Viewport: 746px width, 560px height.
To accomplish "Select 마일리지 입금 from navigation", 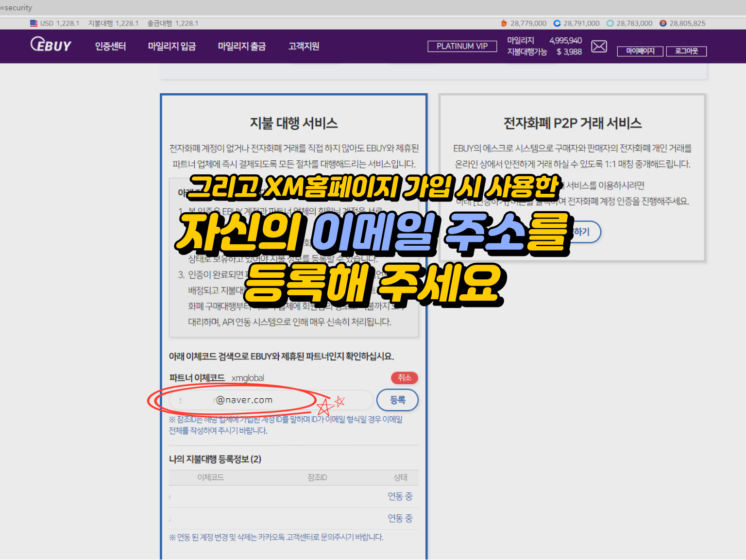I will (172, 46).
